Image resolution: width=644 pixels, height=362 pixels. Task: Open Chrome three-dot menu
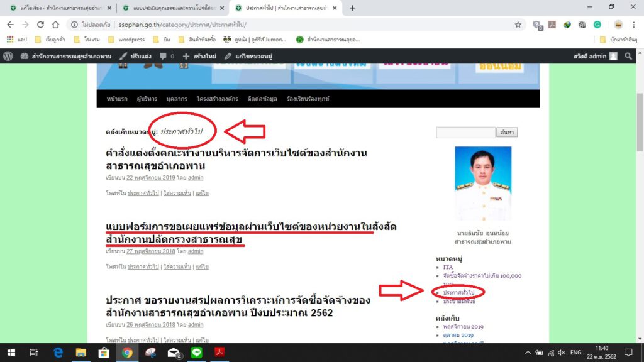634,25
